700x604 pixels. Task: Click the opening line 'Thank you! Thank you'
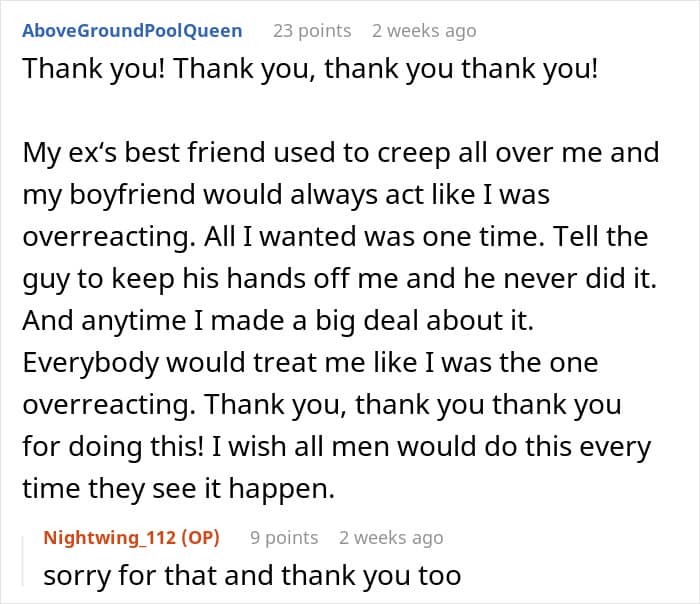pos(310,68)
